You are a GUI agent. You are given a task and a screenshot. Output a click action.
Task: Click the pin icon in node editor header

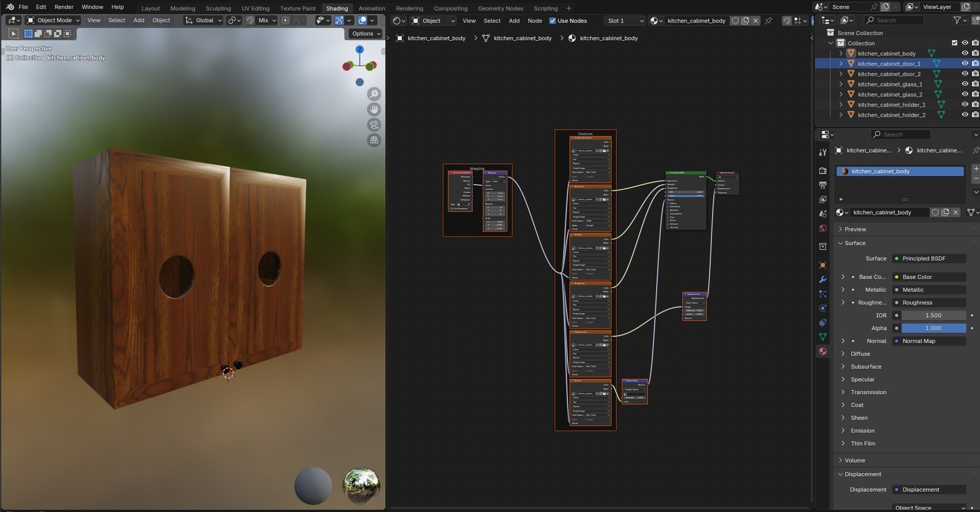[x=769, y=21]
